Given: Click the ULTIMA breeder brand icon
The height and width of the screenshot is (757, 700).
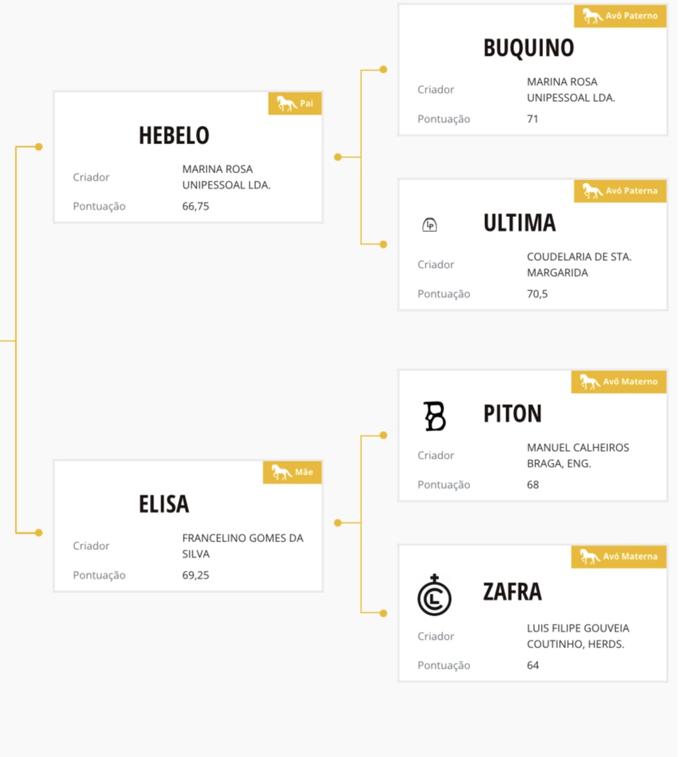Looking at the screenshot, I should pyautogui.click(x=429, y=225).
